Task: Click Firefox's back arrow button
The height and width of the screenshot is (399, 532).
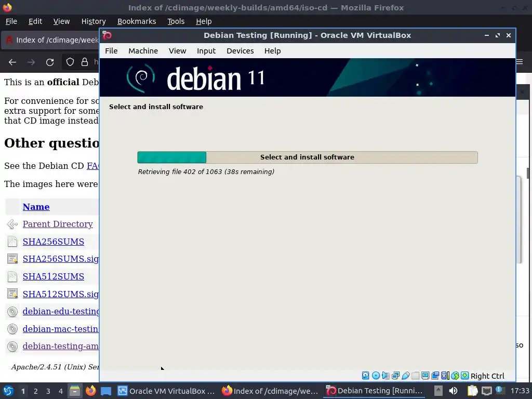Action: (x=12, y=62)
